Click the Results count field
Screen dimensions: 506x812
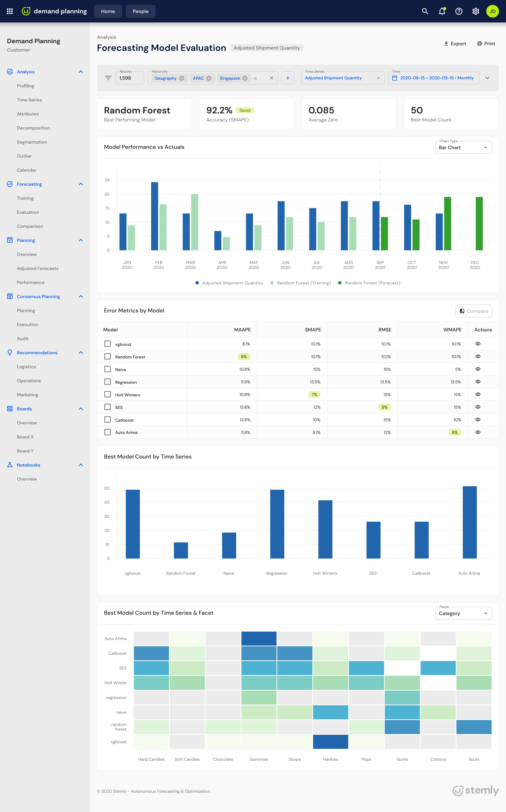pyautogui.click(x=130, y=78)
